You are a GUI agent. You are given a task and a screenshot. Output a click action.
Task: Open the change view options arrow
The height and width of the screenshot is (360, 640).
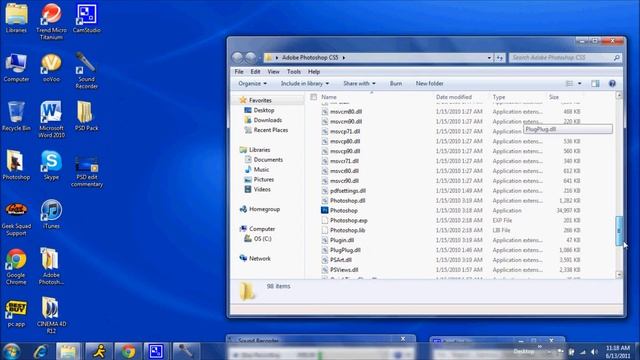579,84
